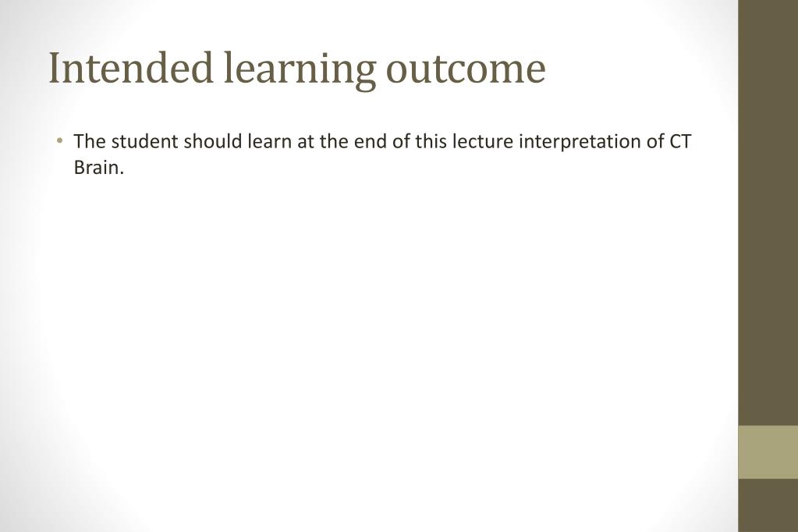Click the bullet point marker before 'The student'
Screen dimensions: 798x532
(61, 140)
